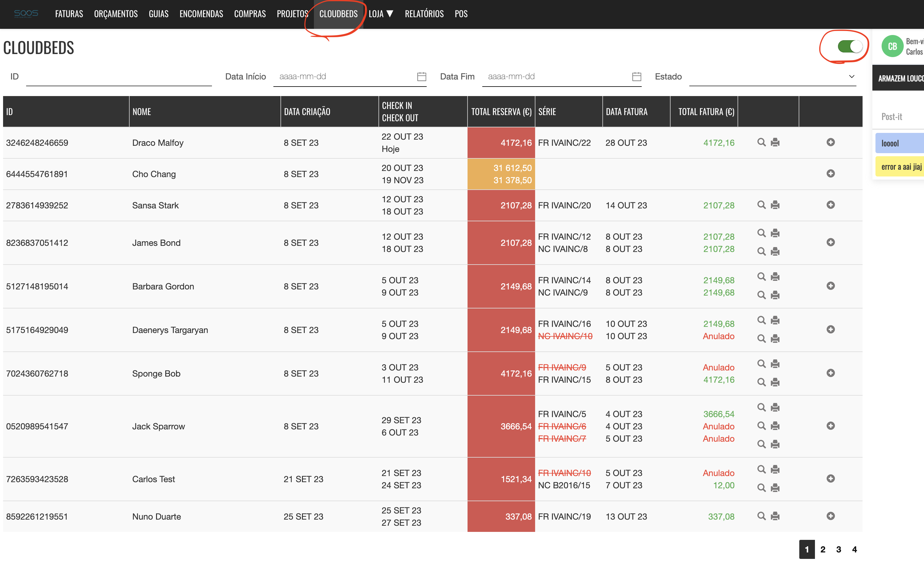
Task: Click plus icon in Carlos Test row
Action: (x=830, y=478)
